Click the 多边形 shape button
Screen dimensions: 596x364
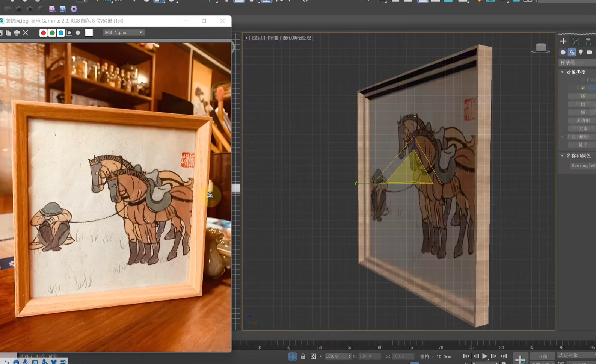pyautogui.click(x=583, y=121)
